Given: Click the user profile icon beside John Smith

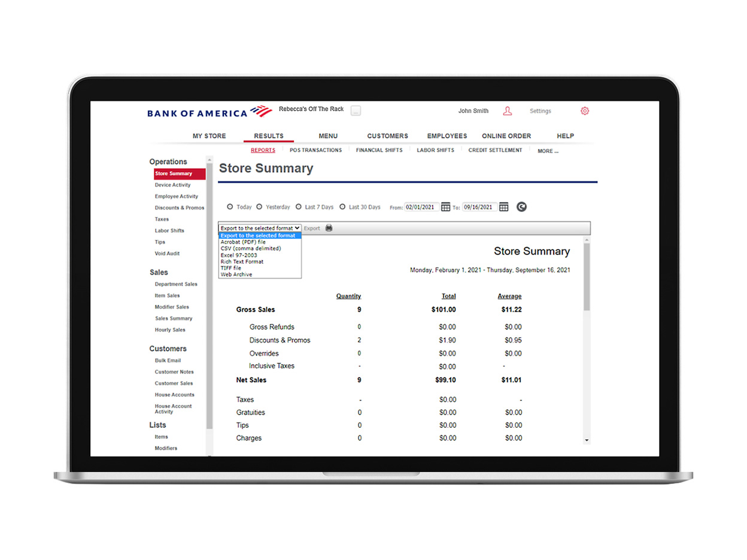Looking at the screenshot, I should (507, 111).
